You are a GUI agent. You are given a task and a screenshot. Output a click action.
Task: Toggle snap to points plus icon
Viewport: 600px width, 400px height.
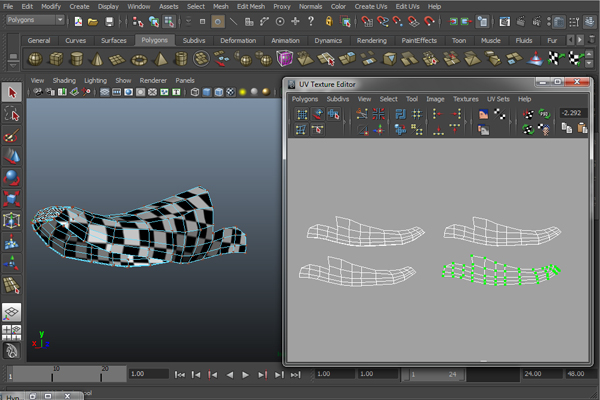[295, 21]
